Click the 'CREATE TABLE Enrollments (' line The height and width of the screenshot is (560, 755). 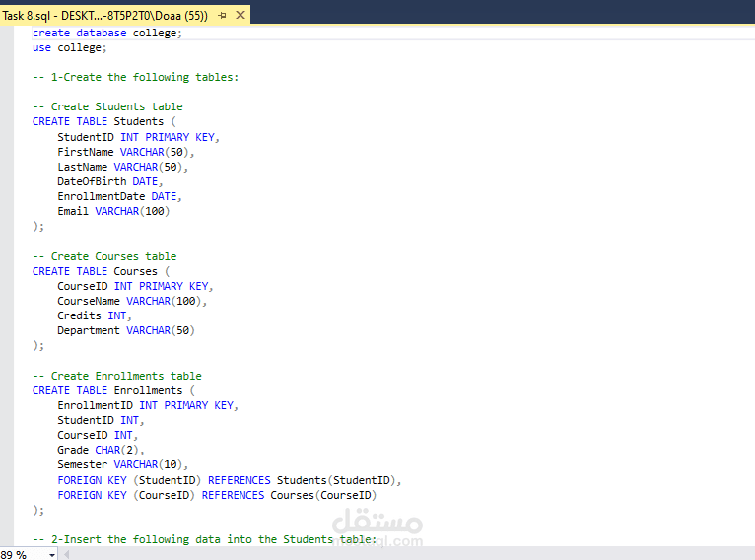113,391
